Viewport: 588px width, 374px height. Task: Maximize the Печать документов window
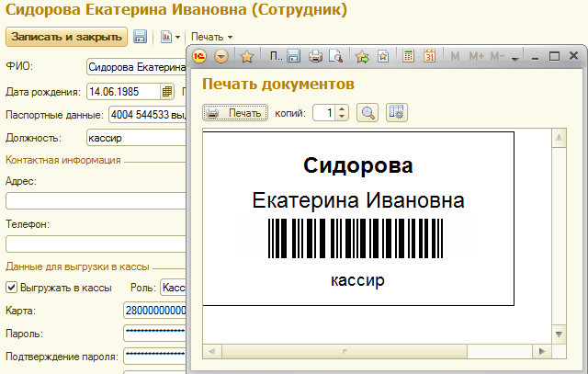coord(554,56)
